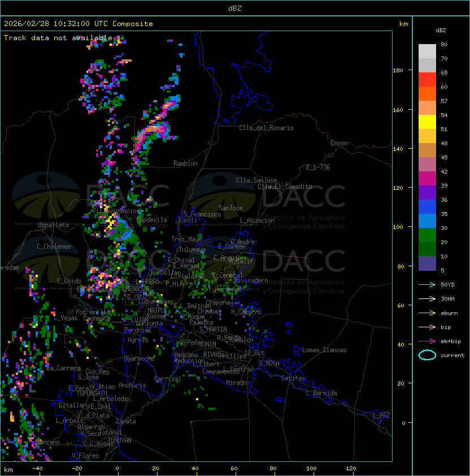470x476 pixels.
Task: Click the Uspallata map label
Action: 53,225
